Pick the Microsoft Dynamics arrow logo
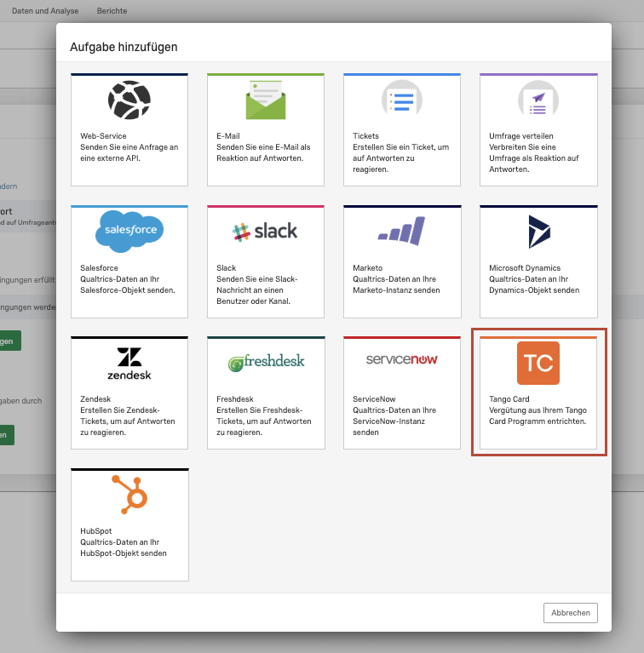 [539, 232]
